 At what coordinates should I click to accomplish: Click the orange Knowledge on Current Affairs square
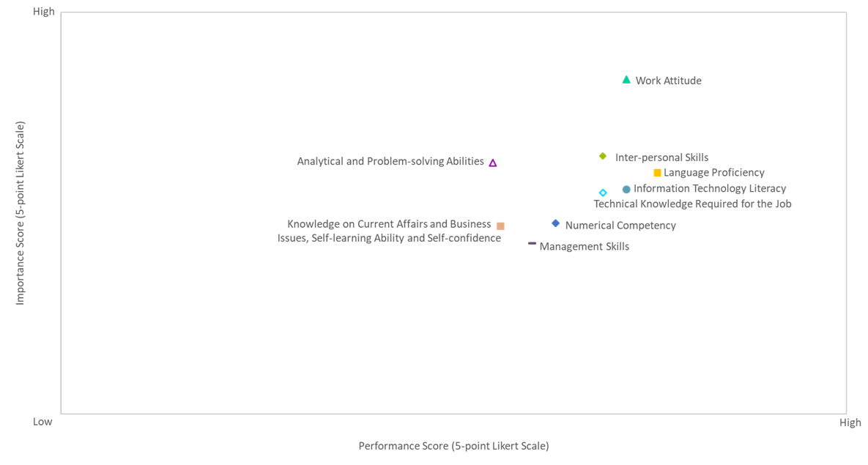coord(500,226)
